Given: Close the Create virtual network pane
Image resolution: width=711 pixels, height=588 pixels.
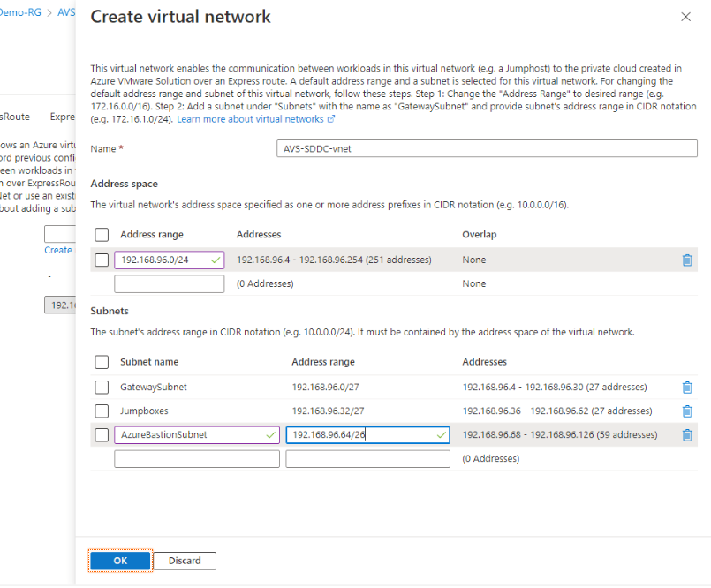Looking at the screenshot, I should 687,16.
